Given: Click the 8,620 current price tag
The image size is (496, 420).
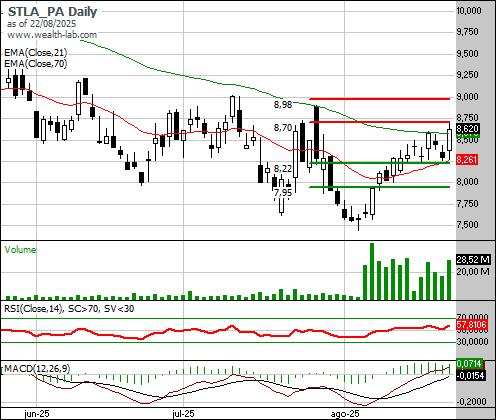Looking at the screenshot, I should [468, 128].
